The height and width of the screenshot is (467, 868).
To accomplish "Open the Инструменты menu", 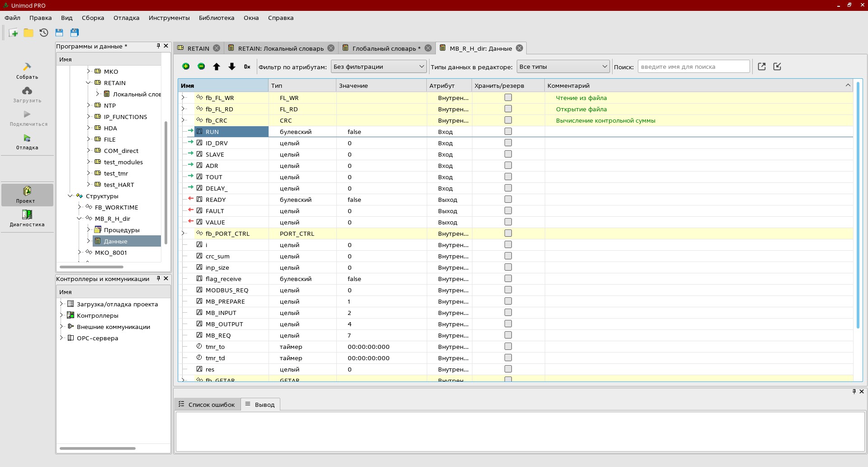I will [x=169, y=18].
